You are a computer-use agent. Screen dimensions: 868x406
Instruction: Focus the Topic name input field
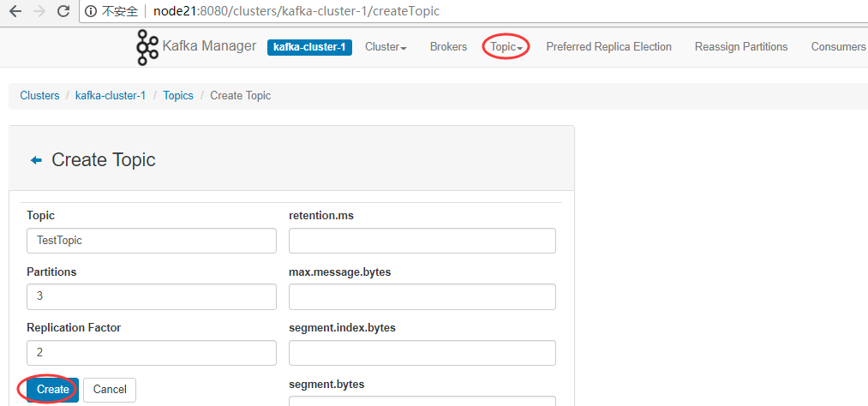click(x=151, y=241)
